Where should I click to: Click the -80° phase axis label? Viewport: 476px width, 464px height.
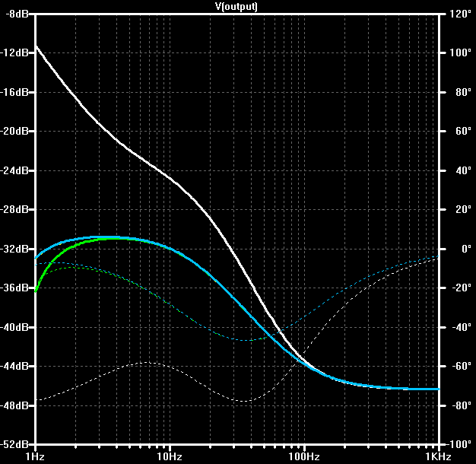click(x=462, y=405)
